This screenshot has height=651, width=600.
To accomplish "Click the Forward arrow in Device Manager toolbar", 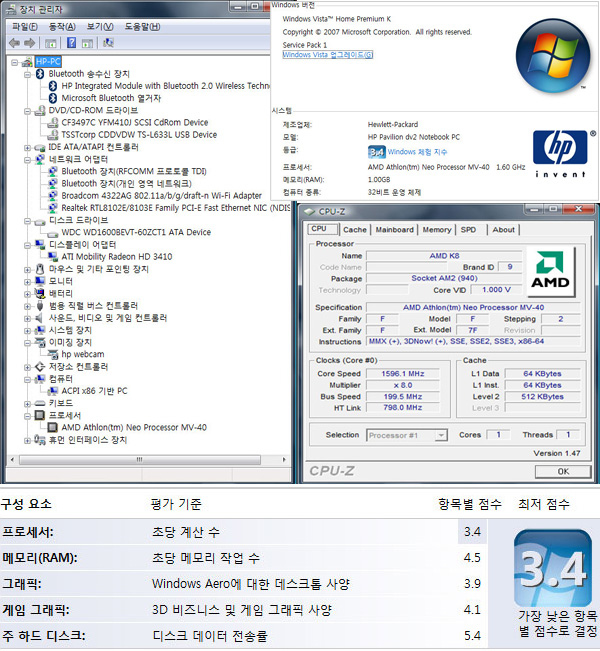I will click(x=29, y=43).
